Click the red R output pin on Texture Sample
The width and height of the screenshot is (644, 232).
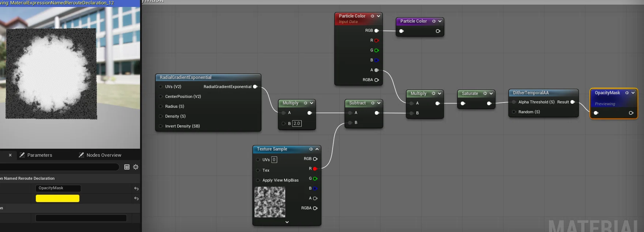click(315, 169)
